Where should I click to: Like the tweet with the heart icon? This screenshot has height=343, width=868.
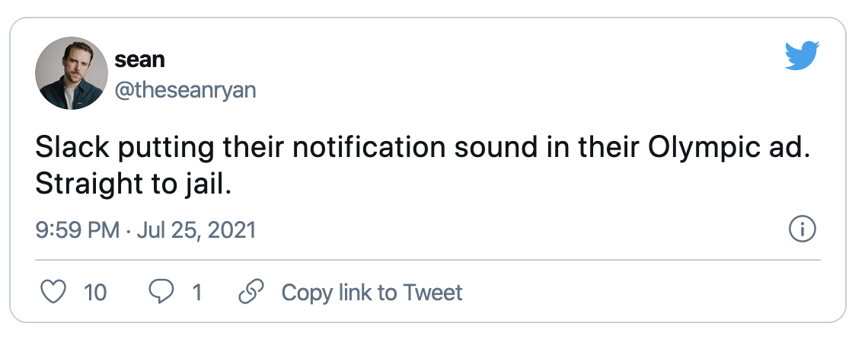point(53,292)
